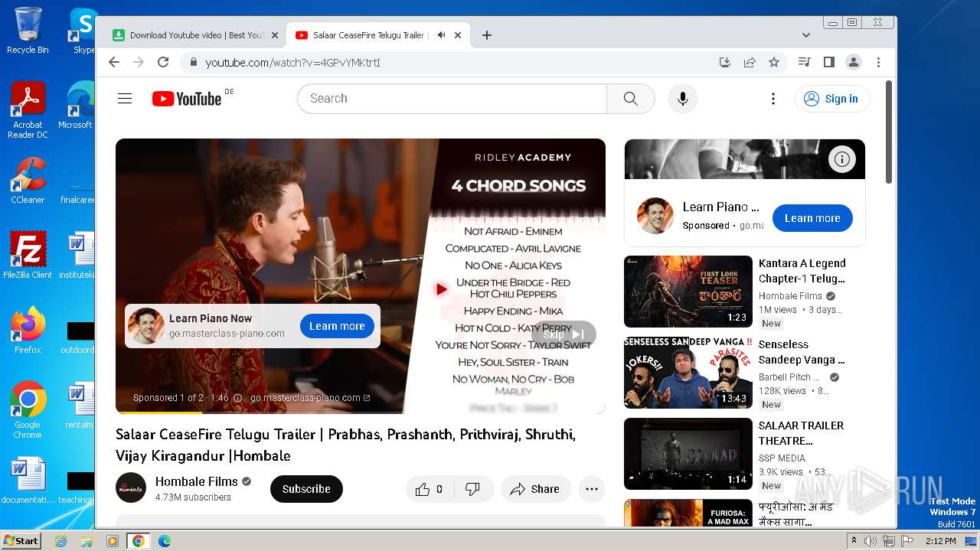The width and height of the screenshot is (980, 551).
Task: Like the Salaar trailer video
Action: point(430,489)
